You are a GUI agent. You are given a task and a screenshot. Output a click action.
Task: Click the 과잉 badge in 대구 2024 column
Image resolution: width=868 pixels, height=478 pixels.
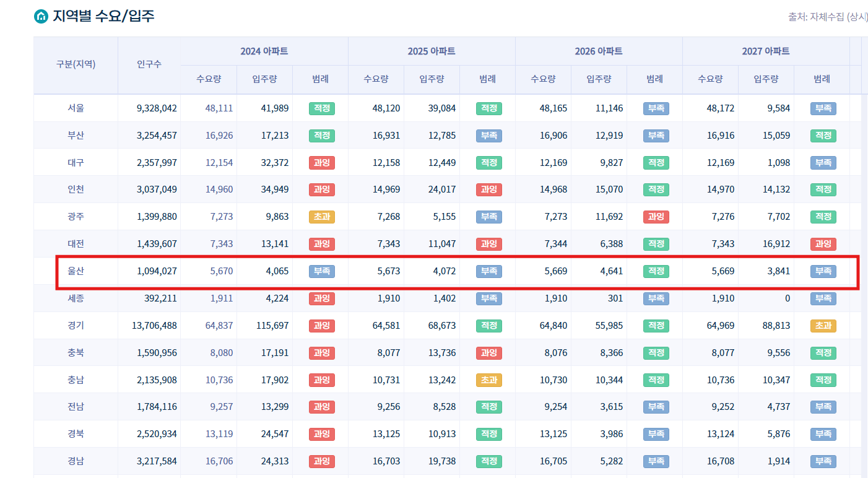[x=322, y=163]
